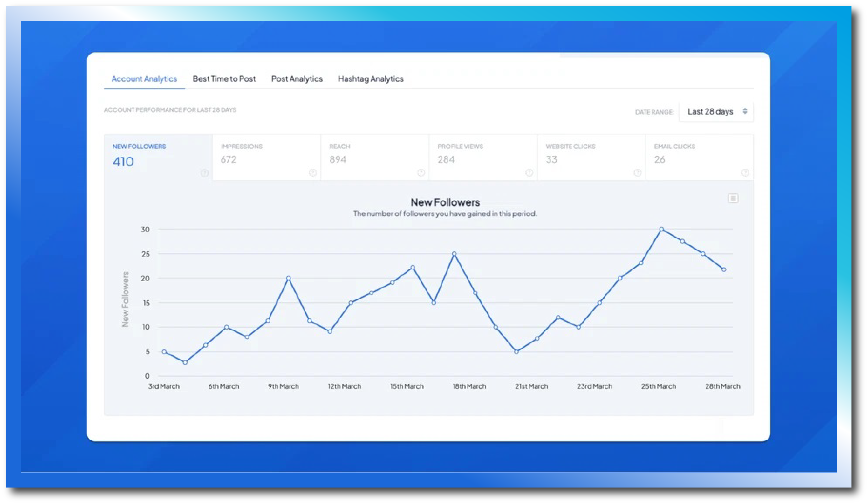Screen dimensions: 868x504
Task: Click help icon on Profile Views card
Action: point(529,173)
